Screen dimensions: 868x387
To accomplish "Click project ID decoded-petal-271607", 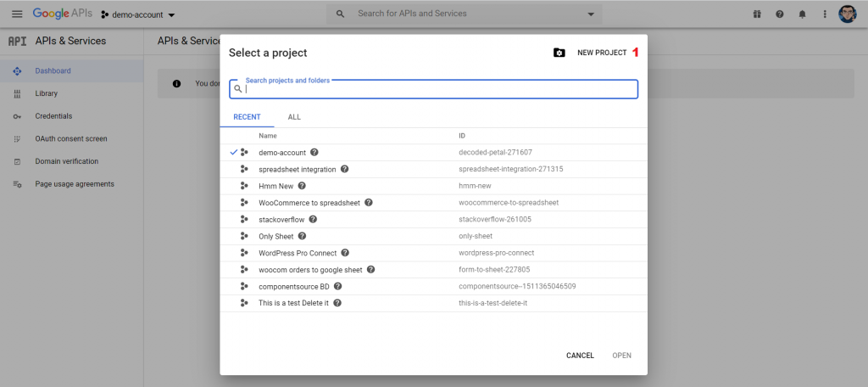I will coord(495,153).
